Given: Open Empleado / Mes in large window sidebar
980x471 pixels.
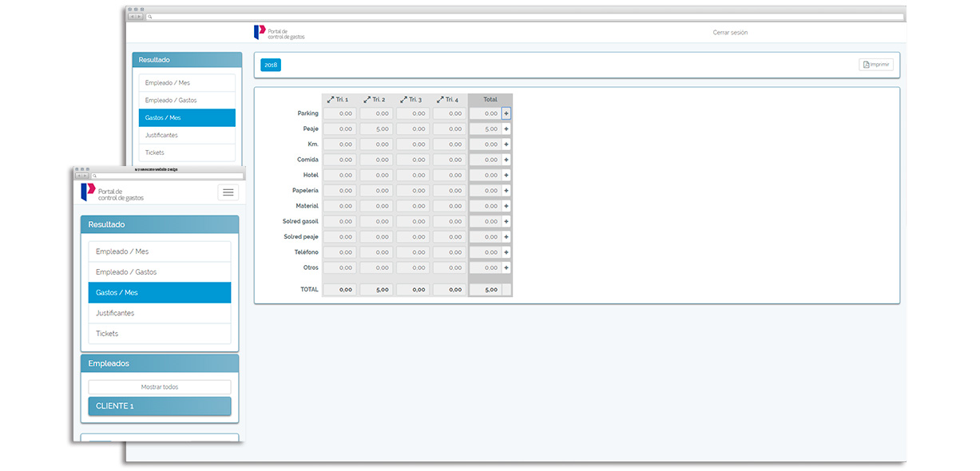Looking at the screenshot, I should point(187,83).
